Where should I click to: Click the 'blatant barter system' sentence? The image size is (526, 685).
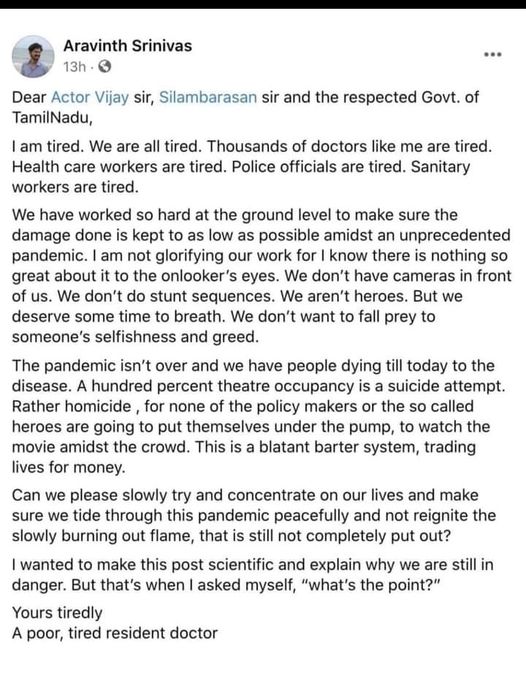click(x=243, y=457)
